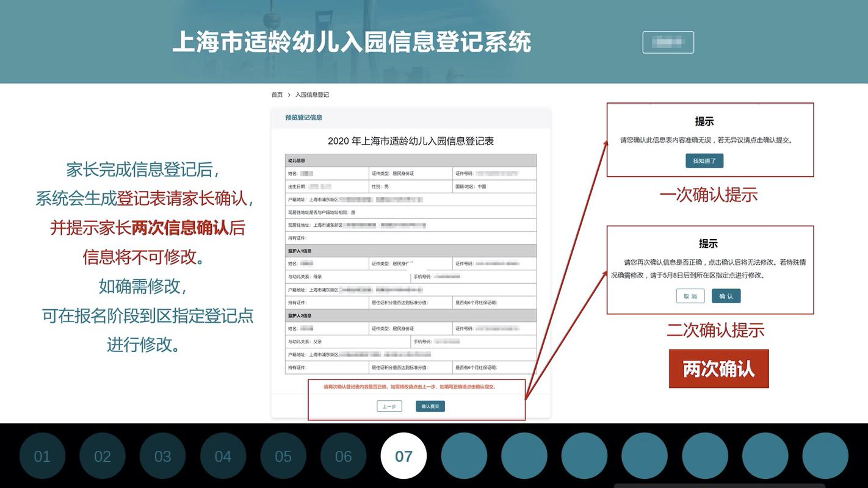Select slide navigation circle 06
Viewport: 868px width, 488px height.
tap(344, 456)
